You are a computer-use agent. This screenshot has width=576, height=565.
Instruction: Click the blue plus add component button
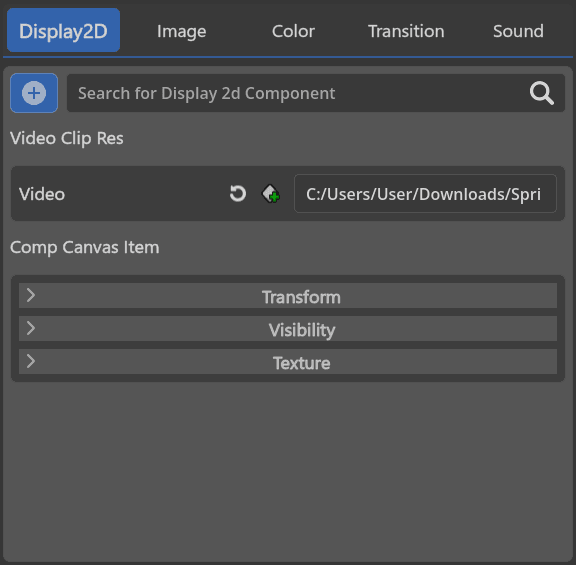pyautogui.click(x=34, y=93)
